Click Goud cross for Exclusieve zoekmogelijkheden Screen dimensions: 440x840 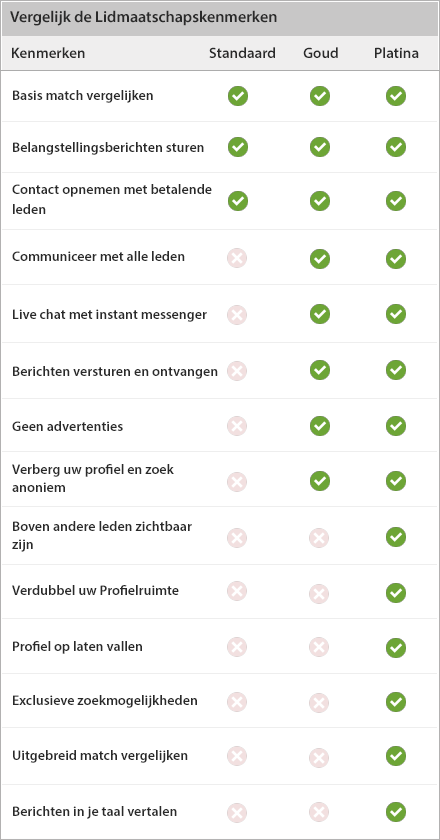319,702
